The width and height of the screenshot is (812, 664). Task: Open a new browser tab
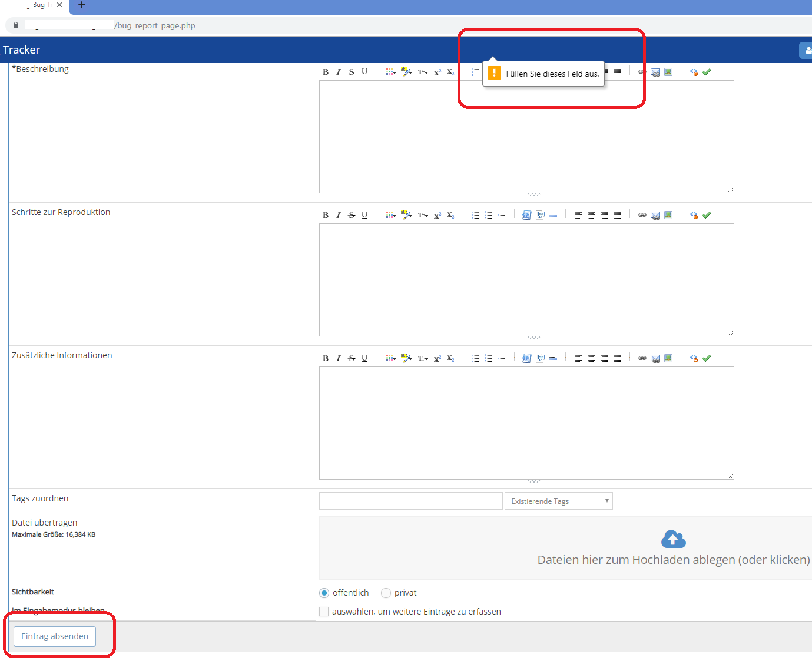pos(82,5)
